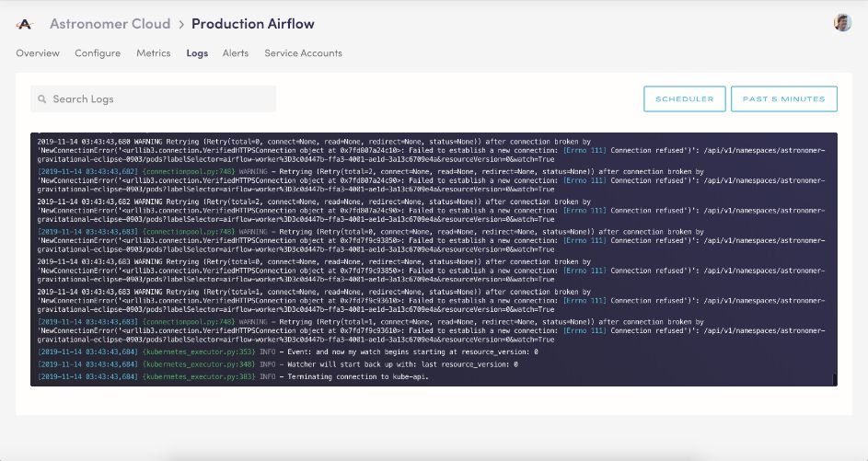Viewport: 868px width, 461px height.
Task: Click the breadcrumb chevron after Astronomer Cloud
Action: pyautogui.click(x=180, y=23)
